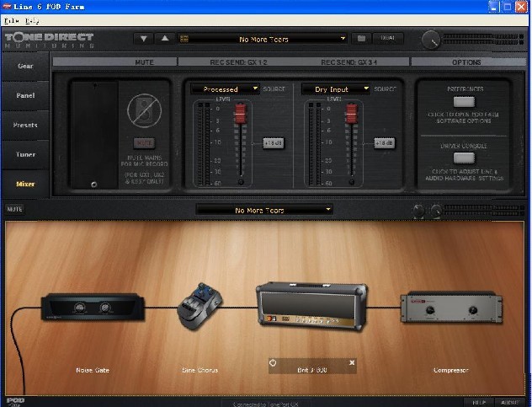
Task: Click the OPTIONS section header
Action: point(466,62)
